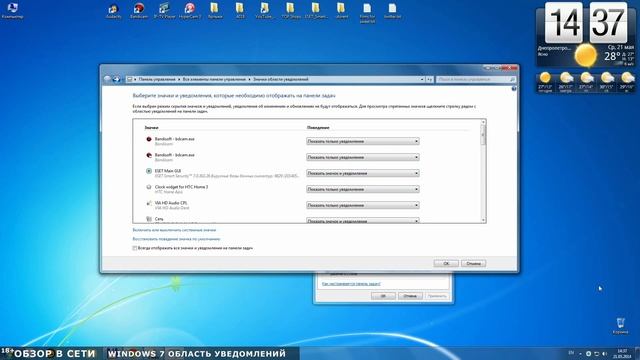Click the volume speaker icon in the tray
The image size is (640, 360).
[x=605, y=353]
